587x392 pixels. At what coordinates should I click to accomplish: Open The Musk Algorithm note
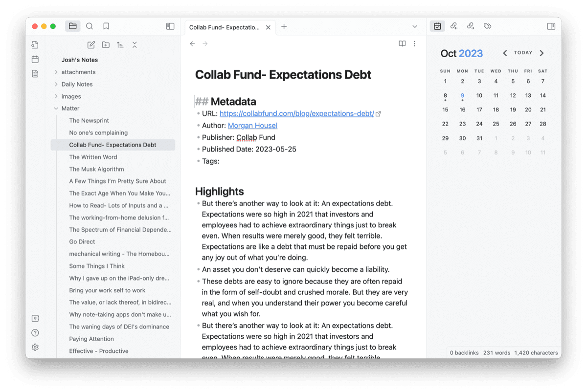pos(96,169)
